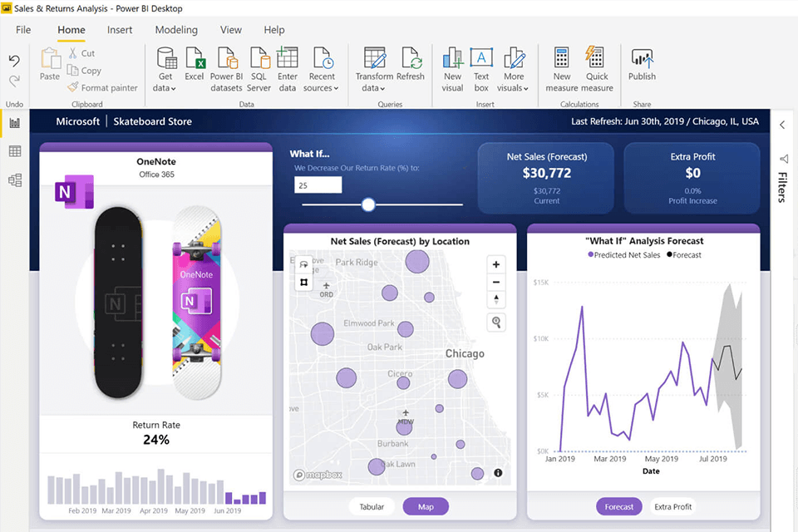Zoom in on the map

(x=496, y=265)
